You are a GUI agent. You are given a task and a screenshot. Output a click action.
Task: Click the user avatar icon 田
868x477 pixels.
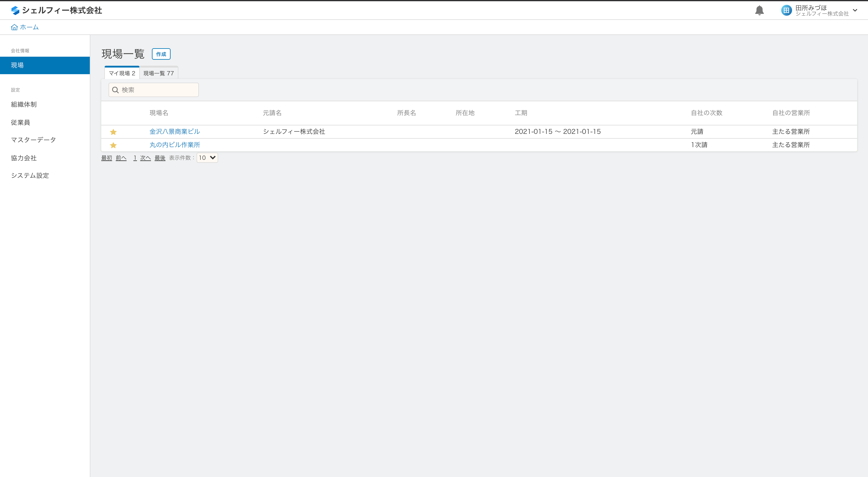pos(786,11)
